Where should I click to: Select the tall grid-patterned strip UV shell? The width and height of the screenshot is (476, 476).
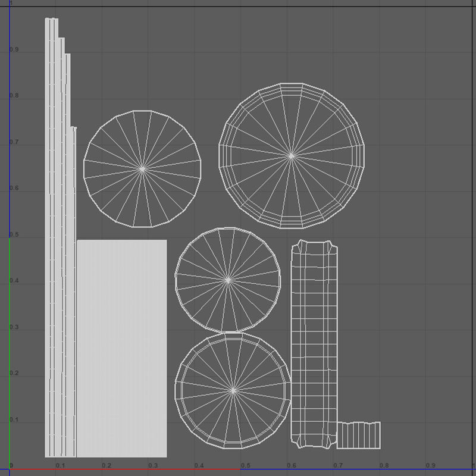314,344
